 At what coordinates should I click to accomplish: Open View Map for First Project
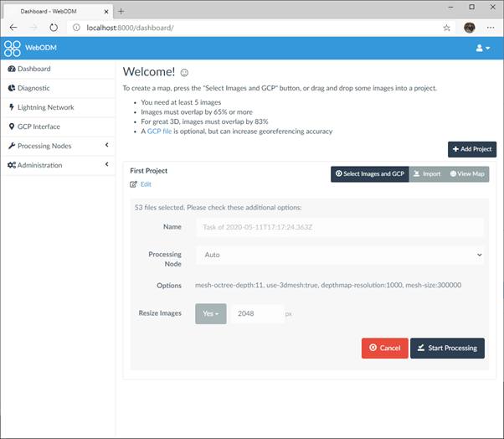466,174
